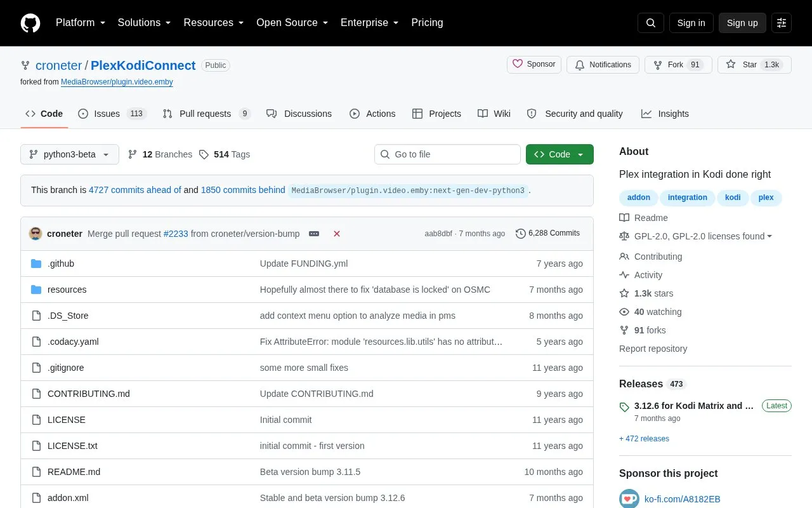
Task: Open the .codacy.yaml file
Action: pyautogui.click(x=73, y=342)
